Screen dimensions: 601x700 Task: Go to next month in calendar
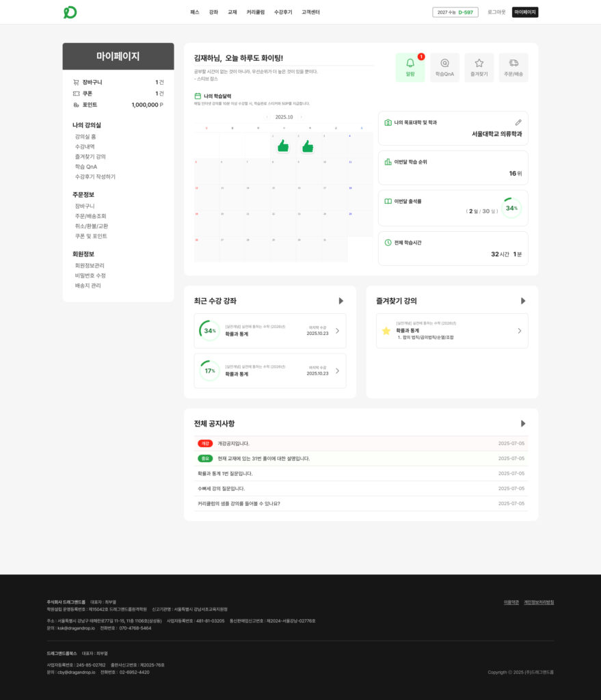[x=300, y=117]
